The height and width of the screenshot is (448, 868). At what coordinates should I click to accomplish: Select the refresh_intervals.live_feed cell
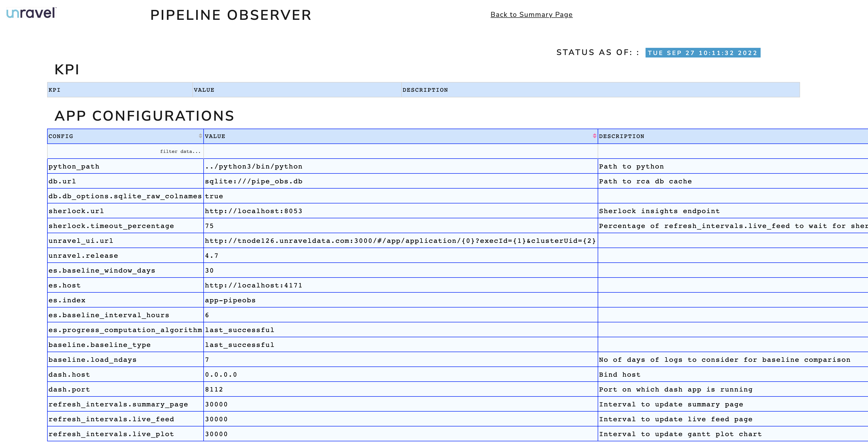[125, 419]
